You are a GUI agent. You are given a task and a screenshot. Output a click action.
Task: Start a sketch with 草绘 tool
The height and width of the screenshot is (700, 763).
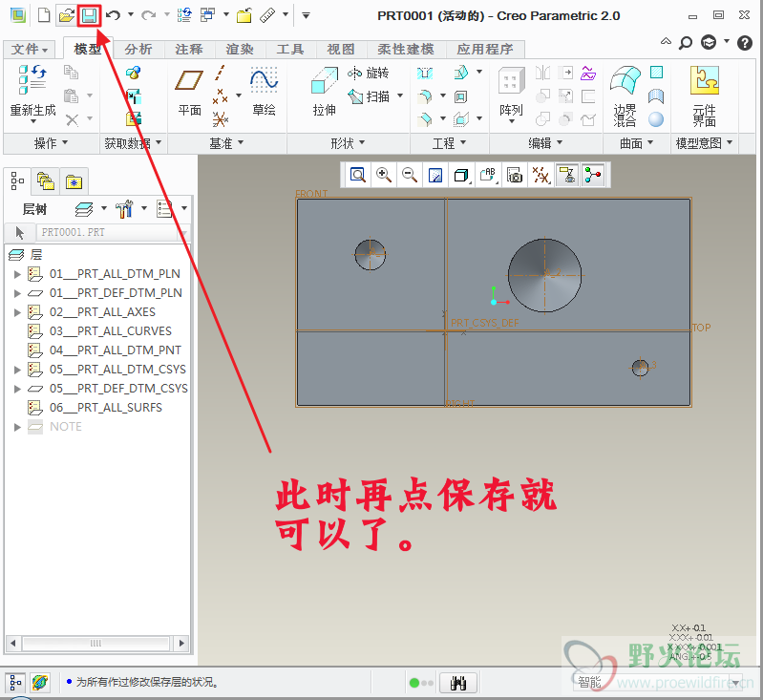[x=264, y=92]
